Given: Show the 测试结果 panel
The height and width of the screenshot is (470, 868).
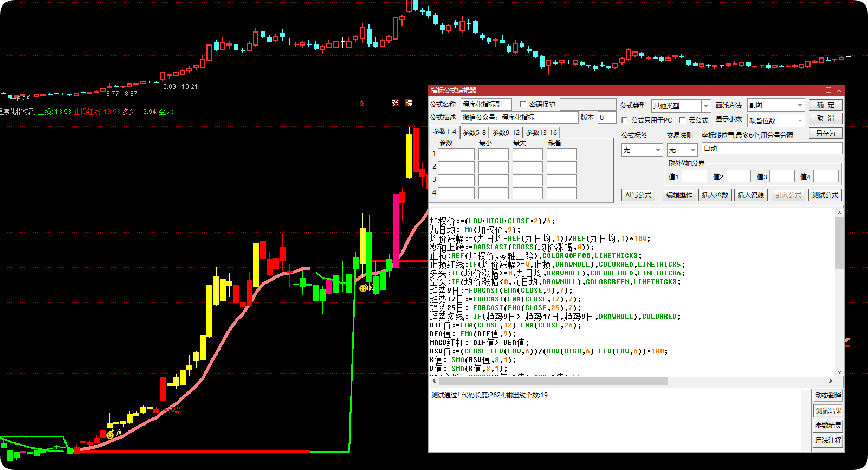Looking at the screenshot, I should [x=828, y=411].
